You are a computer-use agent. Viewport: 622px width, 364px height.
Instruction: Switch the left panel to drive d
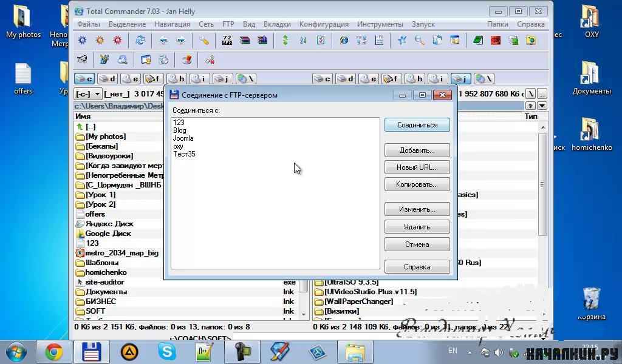(x=107, y=79)
